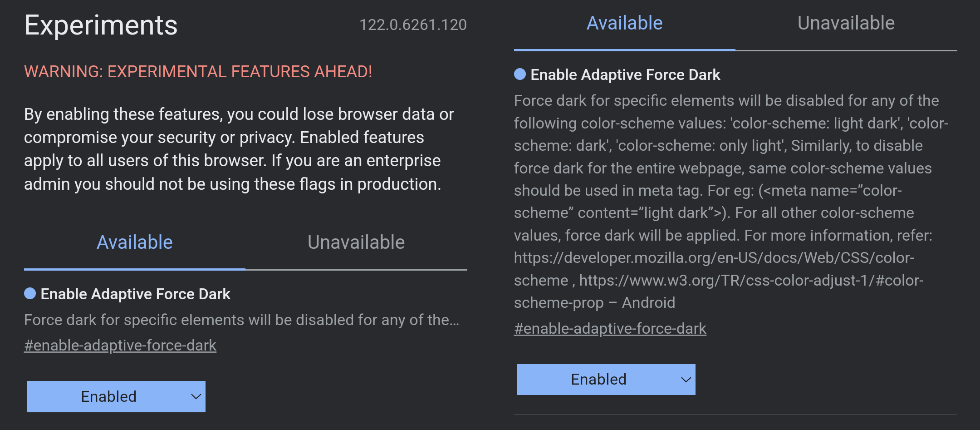
Task: Click the truncated Force dark description text
Action: coord(242,320)
